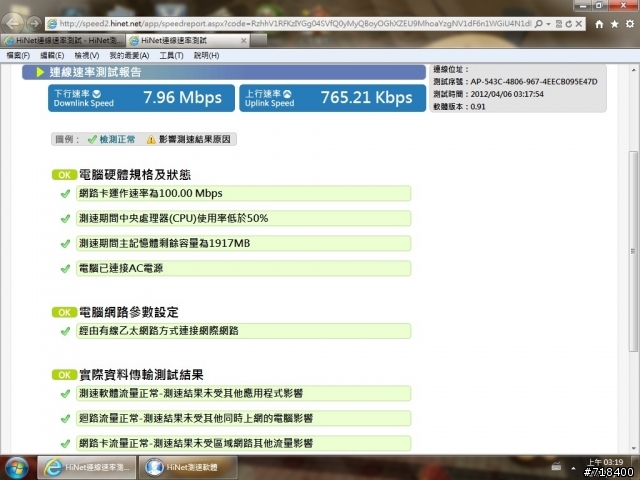The height and width of the screenshot is (480, 640).
Task: Click the warning triangle legend icon
Action: click(151, 140)
